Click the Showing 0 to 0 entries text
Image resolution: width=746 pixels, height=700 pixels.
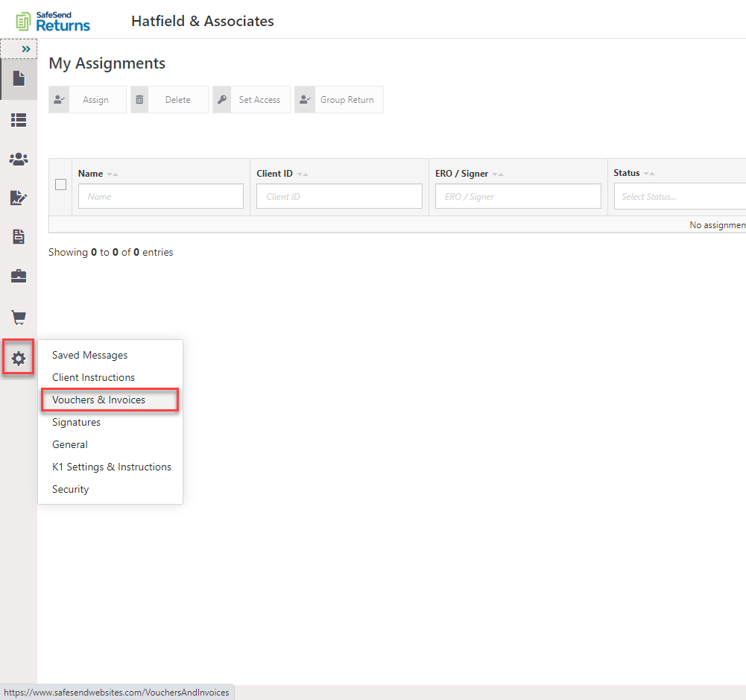(111, 252)
